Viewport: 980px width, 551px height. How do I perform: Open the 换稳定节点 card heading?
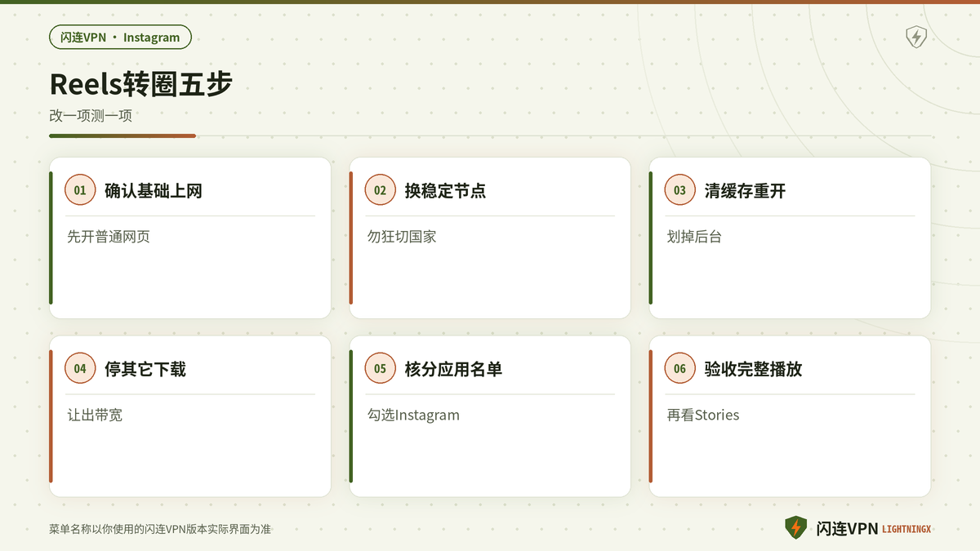(445, 191)
